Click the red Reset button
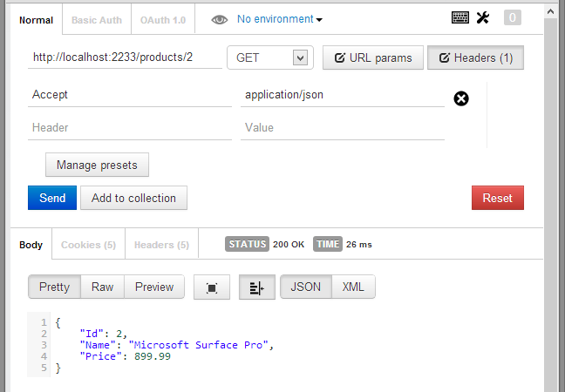This screenshot has width=565, height=392. click(x=498, y=198)
